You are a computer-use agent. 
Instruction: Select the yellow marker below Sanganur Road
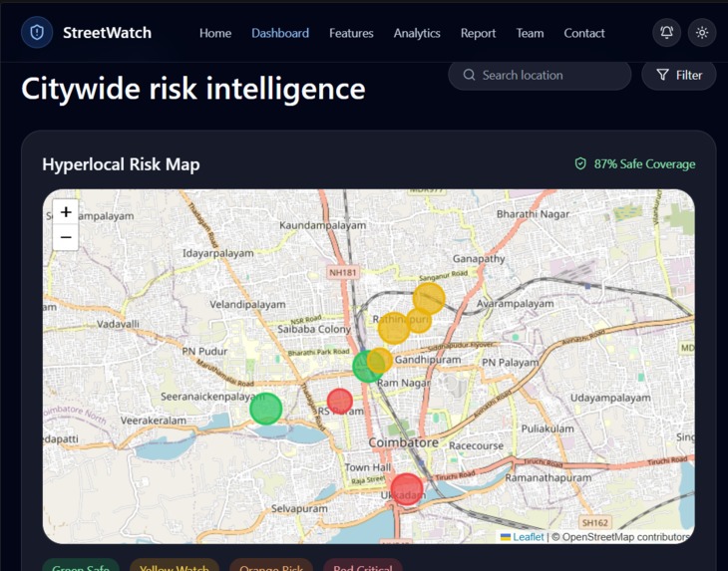(429, 299)
